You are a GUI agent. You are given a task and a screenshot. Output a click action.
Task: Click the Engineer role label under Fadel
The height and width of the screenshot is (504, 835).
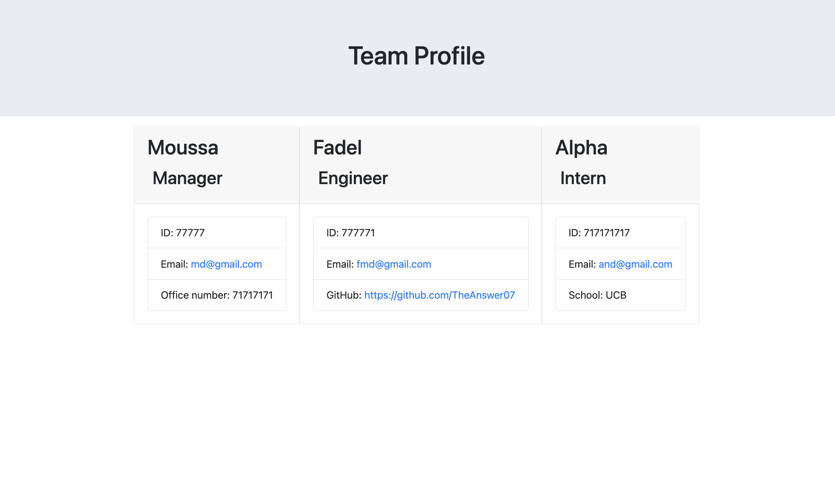pyautogui.click(x=353, y=178)
